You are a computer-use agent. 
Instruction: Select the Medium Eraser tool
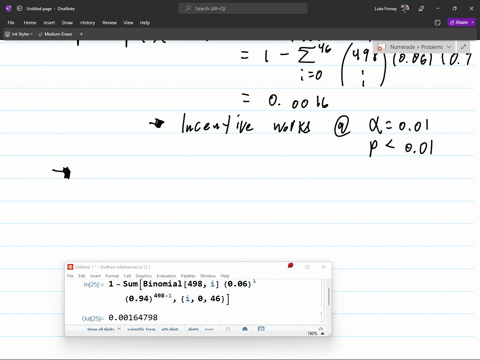click(x=56, y=34)
